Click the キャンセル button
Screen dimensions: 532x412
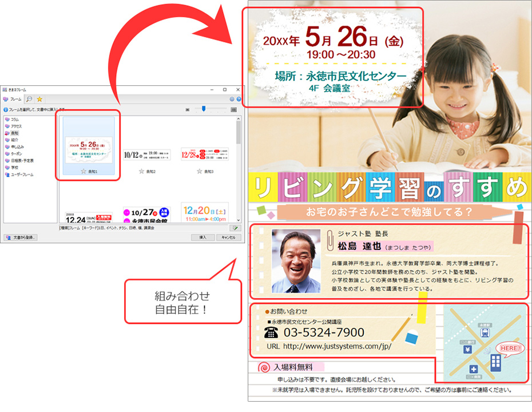click(228, 237)
